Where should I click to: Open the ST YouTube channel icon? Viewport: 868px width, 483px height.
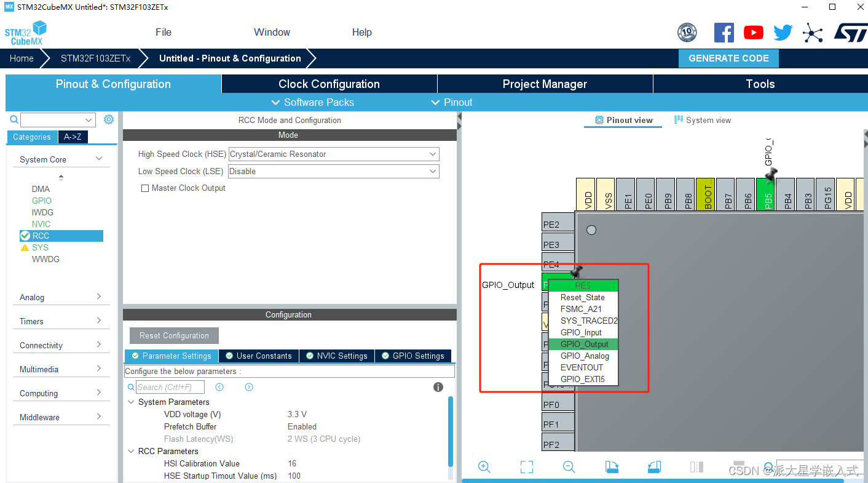click(753, 33)
